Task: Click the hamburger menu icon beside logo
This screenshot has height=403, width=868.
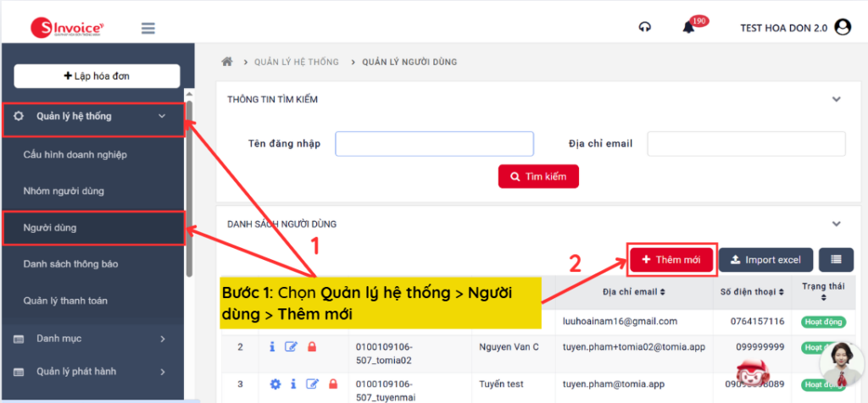Action: tap(148, 28)
